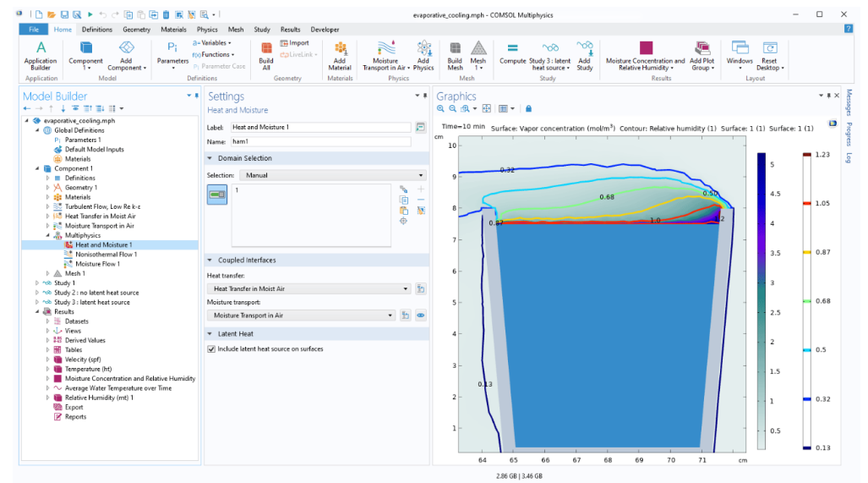Image resolution: width=868 pixels, height=483 pixels.
Task: Open Moisture Concentration and Relative Humidity plot button
Action: pyautogui.click(x=646, y=55)
